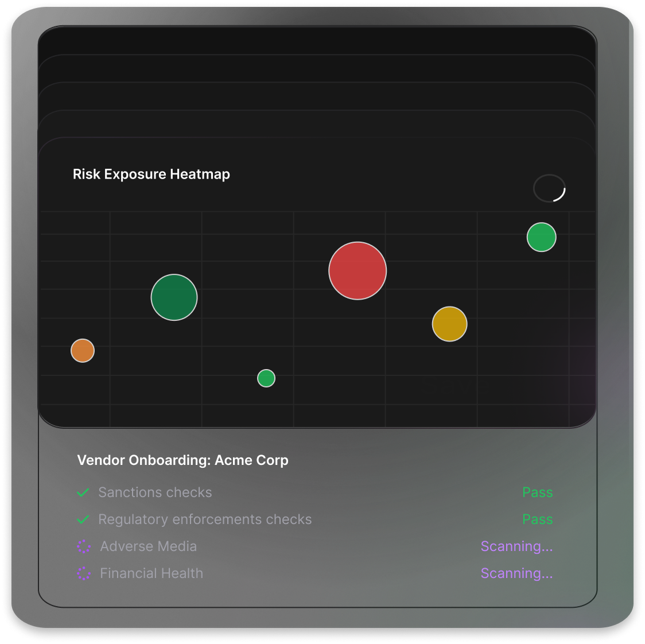Click the loading spinner above the heatmap
The height and width of the screenshot is (644, 645).
(x=549, y=188)
